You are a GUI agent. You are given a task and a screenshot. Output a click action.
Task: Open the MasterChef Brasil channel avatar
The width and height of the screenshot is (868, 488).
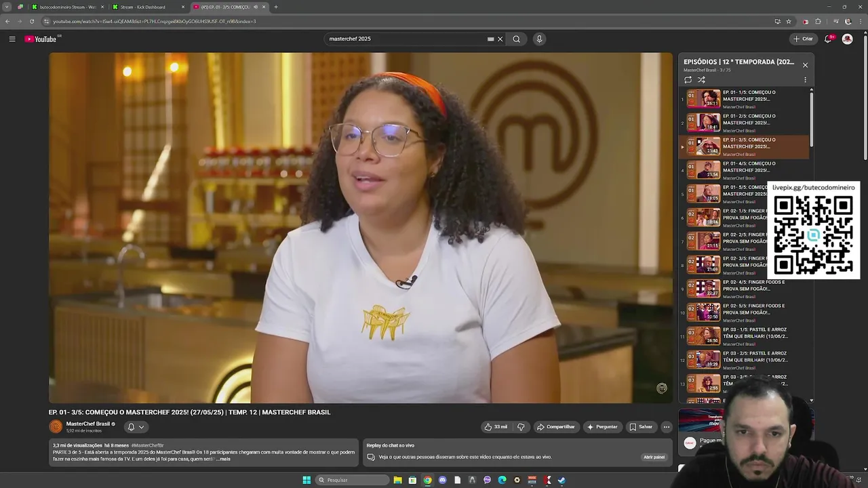[x=56, y=426]
